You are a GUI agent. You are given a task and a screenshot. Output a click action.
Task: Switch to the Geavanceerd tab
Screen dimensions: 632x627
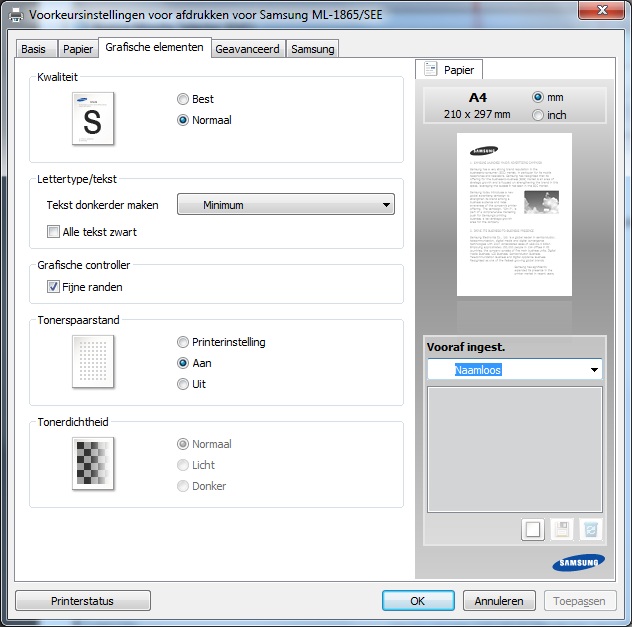[x=247, y=49]
